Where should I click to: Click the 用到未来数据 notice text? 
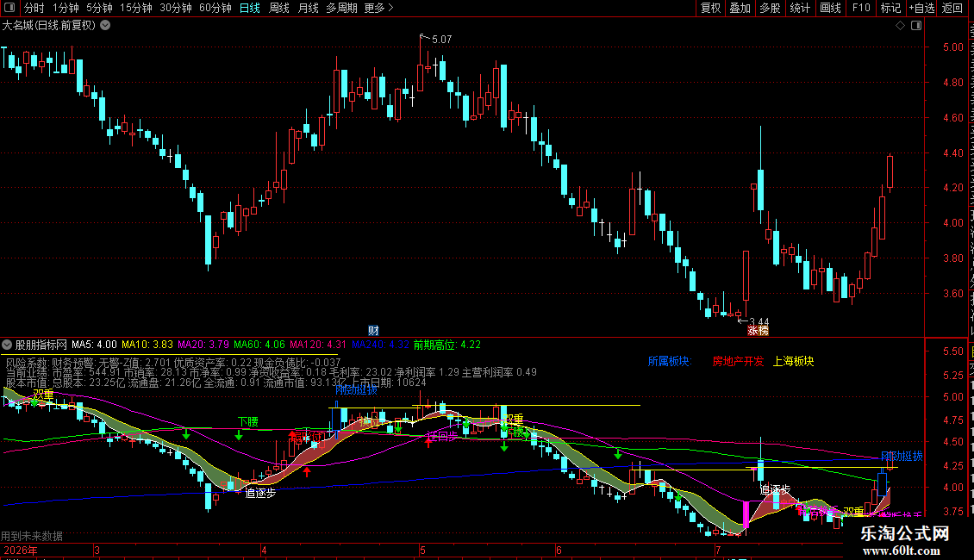point(32,537)
